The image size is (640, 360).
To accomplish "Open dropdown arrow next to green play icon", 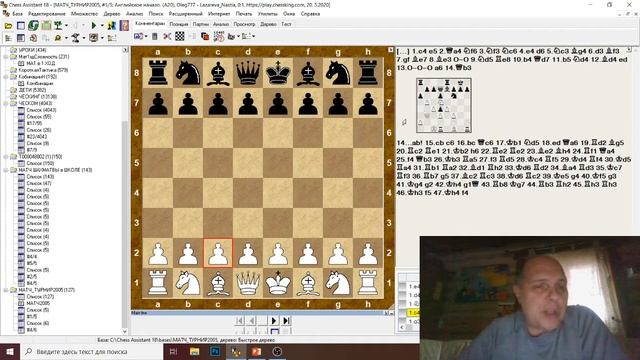I will (x=102, y=26).
